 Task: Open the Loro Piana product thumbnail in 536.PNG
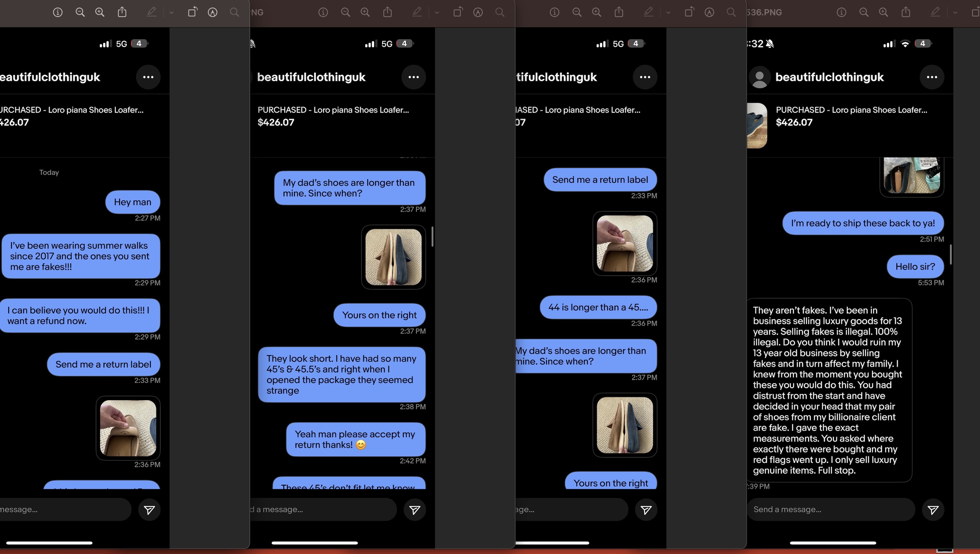(757, 125)
